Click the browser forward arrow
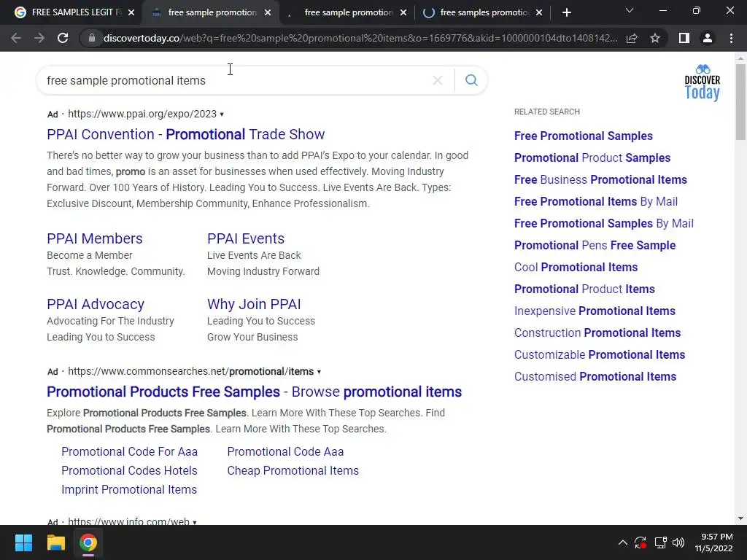 [x=39, y=38]
